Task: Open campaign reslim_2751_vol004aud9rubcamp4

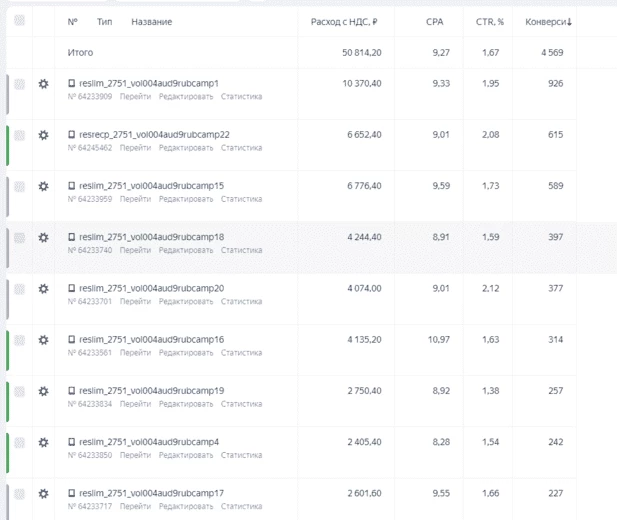Action: click(x=149, y=441)
